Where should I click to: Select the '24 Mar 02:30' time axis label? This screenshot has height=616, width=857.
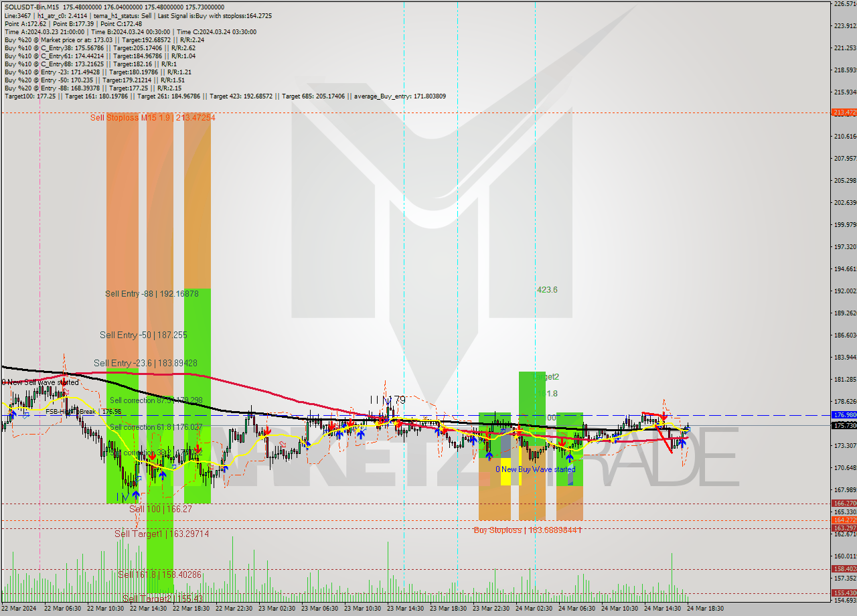[x=534, y=609]
